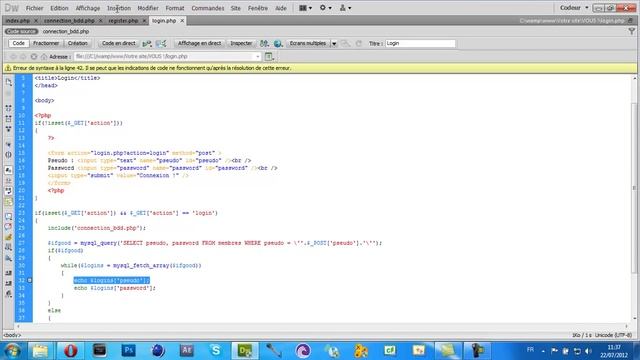Open Opera from taskbar

coord(70,351)
